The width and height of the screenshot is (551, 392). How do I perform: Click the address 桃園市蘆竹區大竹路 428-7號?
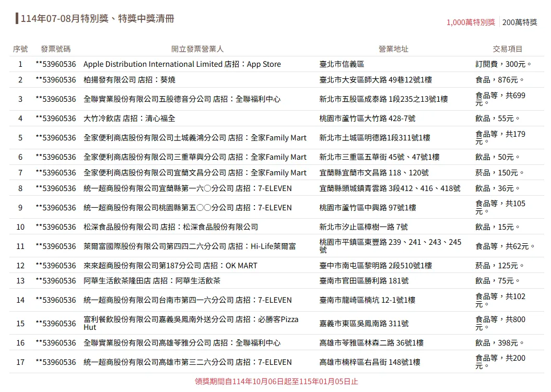pyautogui.click(x=367, y=118)
